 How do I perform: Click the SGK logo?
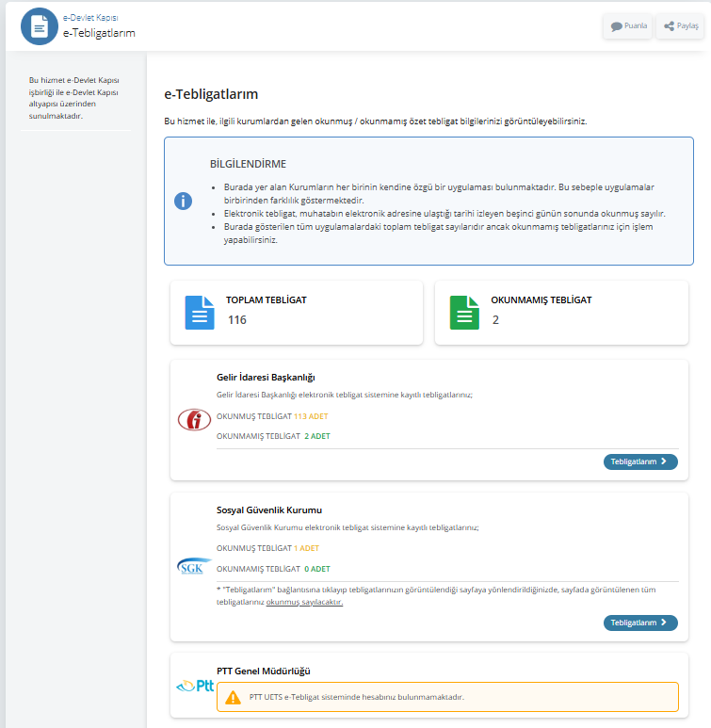(x=194, y=566)
